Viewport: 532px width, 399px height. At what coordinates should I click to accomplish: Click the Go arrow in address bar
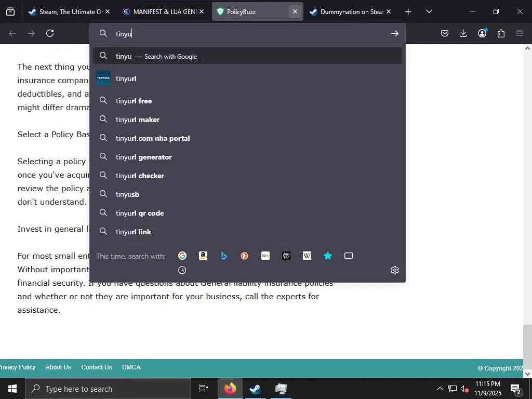pos(395,33)
